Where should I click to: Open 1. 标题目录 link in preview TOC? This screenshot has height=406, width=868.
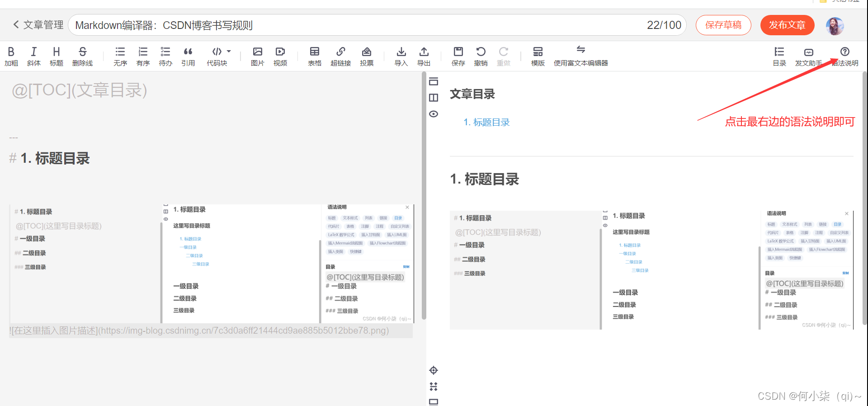[486, 122]
